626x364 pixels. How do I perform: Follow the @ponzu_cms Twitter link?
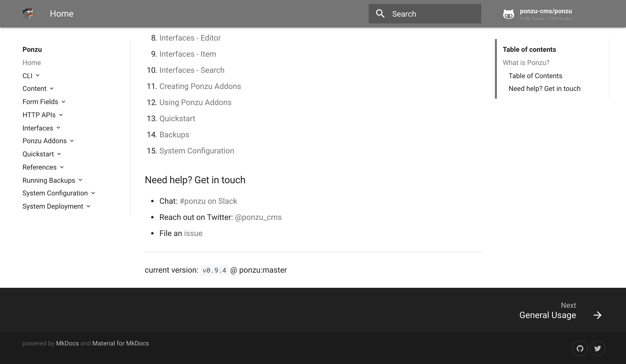coord(258,217)
